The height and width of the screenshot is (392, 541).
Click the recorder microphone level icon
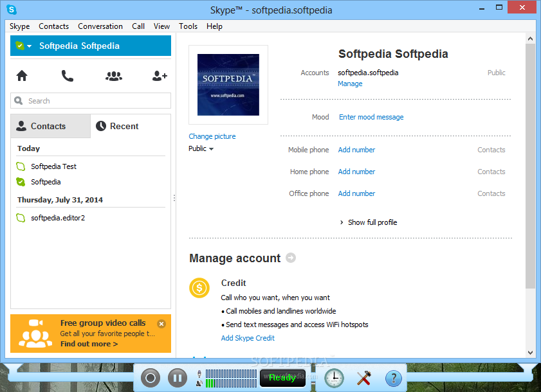point(199,373)
